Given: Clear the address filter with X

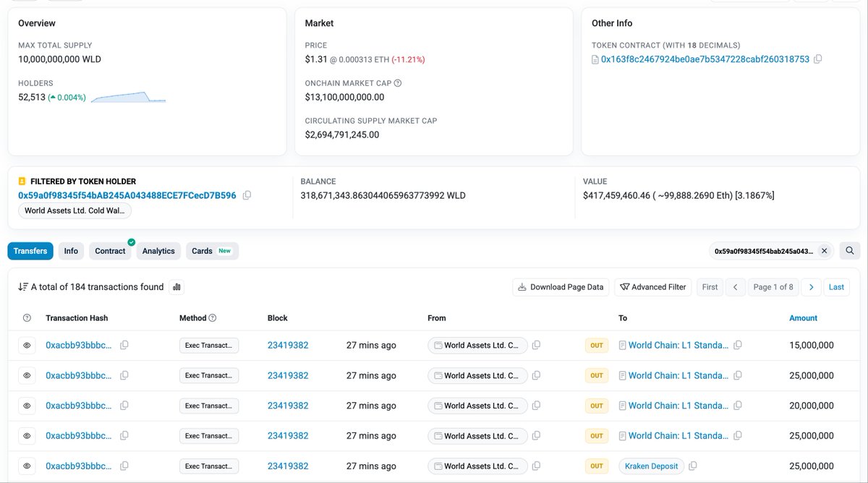Looking at the screenshot, I should pyautogui.click(x=824, y=251).
